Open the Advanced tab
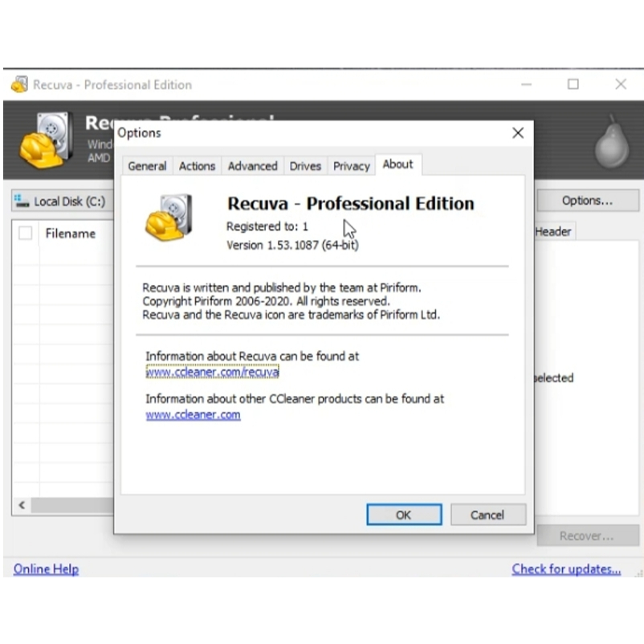 253,166
